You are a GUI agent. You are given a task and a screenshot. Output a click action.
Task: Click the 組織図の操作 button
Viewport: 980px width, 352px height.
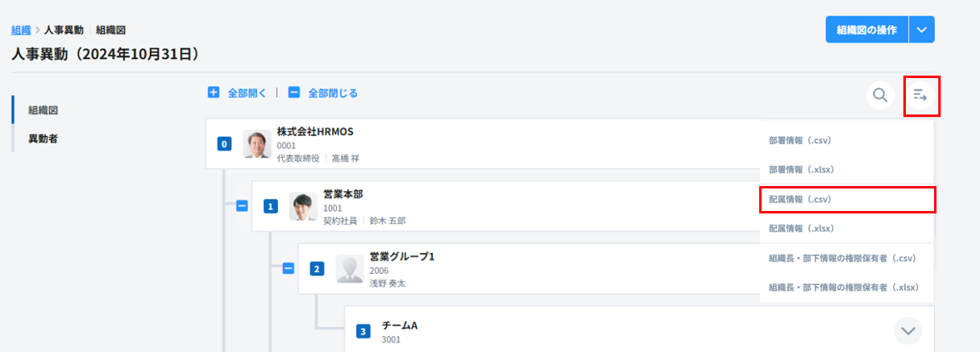pos(866,30)
